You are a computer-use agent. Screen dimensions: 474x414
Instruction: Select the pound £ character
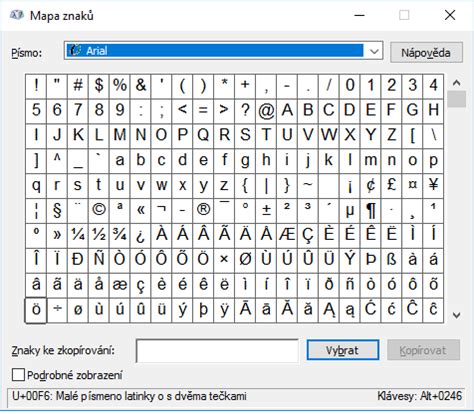[391, 185]
